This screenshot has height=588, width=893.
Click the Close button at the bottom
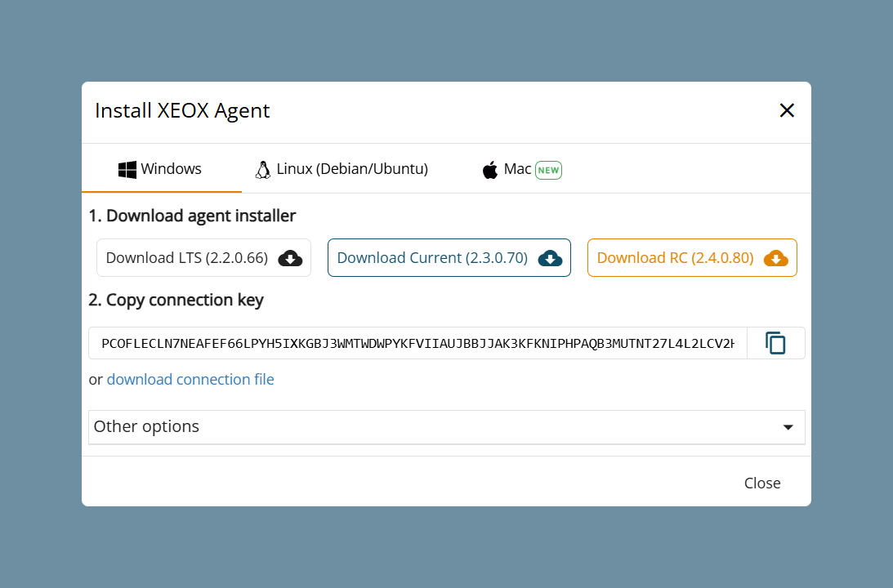[x=762, y=483]
